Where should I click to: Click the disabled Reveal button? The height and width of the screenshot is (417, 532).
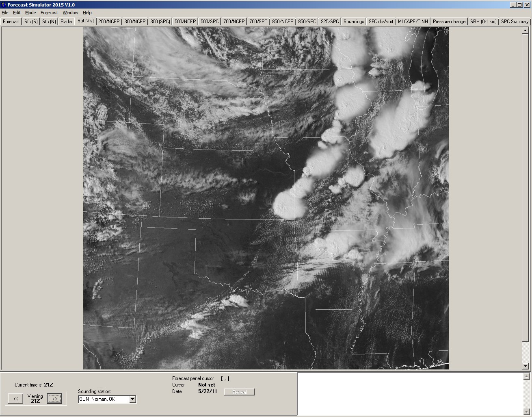click(239, 392)
